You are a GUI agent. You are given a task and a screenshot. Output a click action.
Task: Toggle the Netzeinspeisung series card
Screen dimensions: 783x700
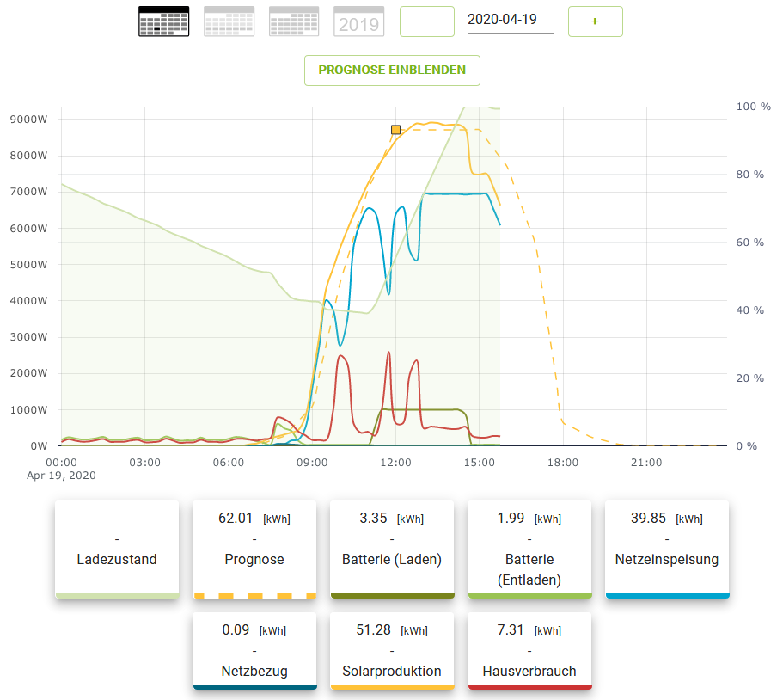point(667,549)
